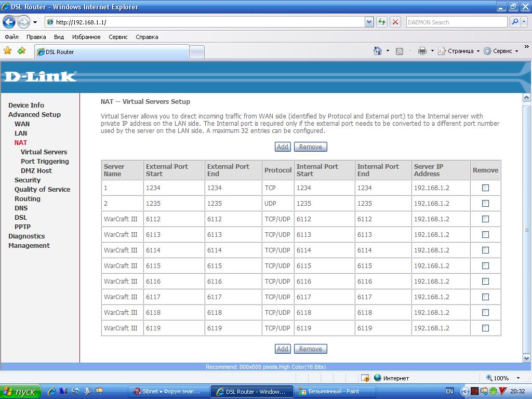Click the zoom magnifier icon in status bar
The width and height of the screenshot is (532, 399).
(x=489, y=378)
